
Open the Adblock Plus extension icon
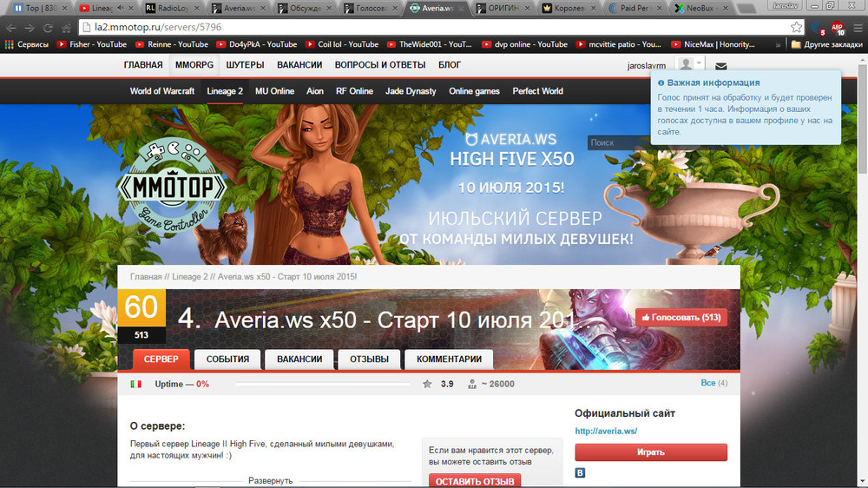point(837,27)
